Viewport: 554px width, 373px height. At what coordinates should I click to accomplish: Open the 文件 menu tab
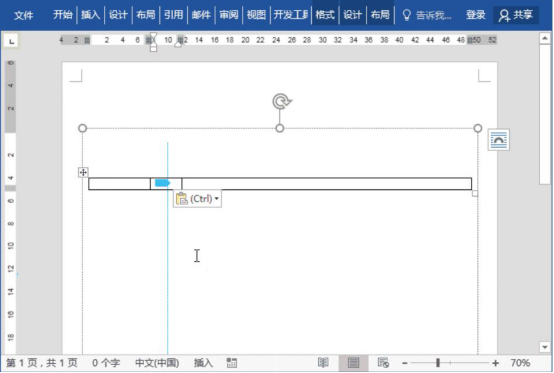(23, 15)
